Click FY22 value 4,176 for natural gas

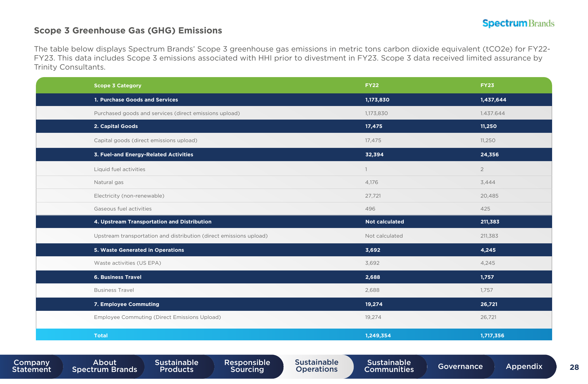point(371,182)
